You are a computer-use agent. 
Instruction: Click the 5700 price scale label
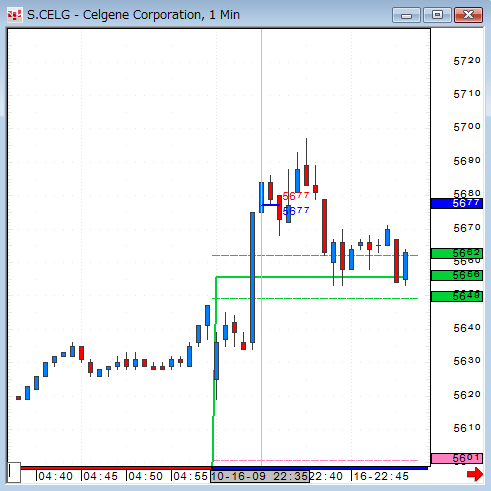coord(467,127)
